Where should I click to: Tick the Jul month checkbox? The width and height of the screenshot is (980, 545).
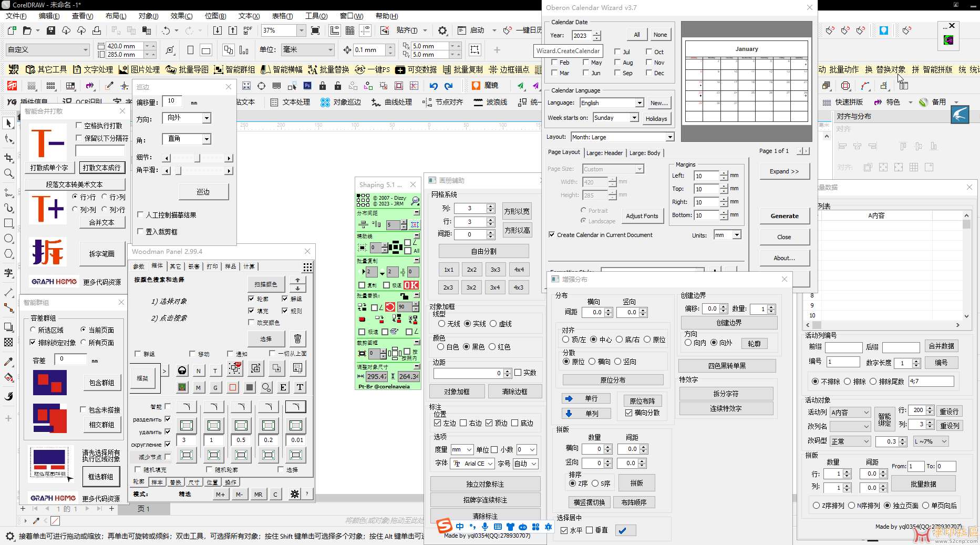coord(617,52)
